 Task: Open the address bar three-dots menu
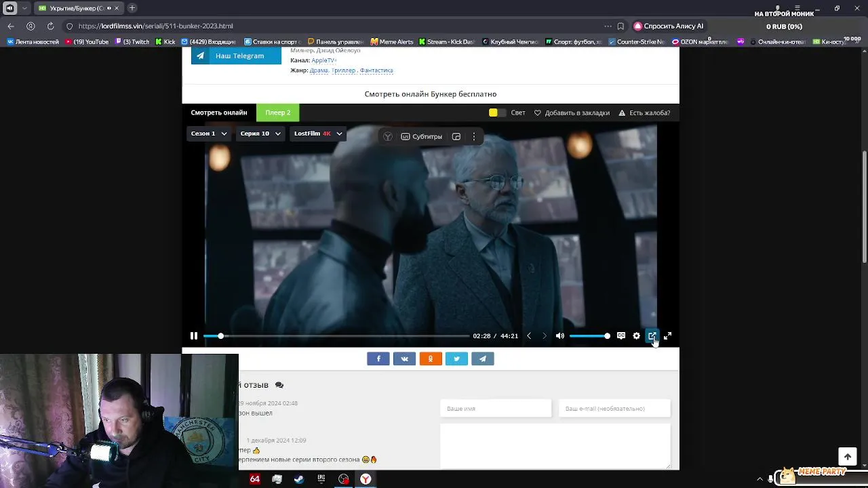pos(608,26)
